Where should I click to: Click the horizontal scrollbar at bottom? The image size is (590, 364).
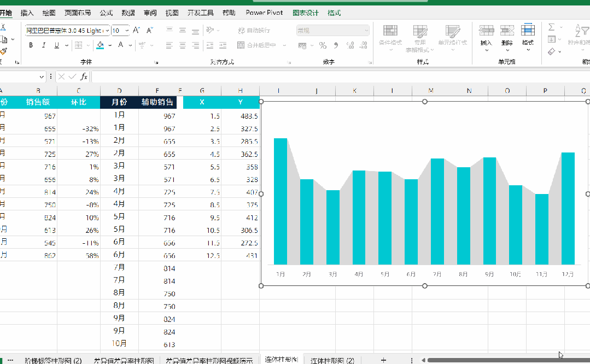click(508, 360)
